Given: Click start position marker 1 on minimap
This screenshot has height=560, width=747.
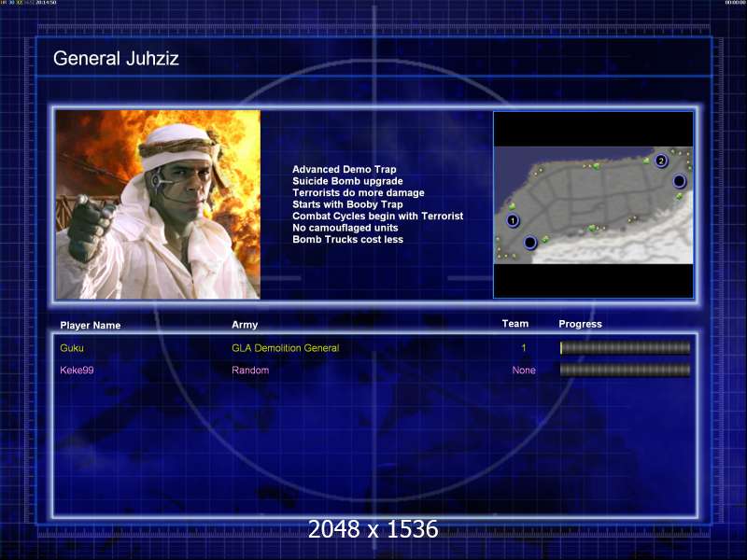Looking at the screenshot, I should coord(513,220).
